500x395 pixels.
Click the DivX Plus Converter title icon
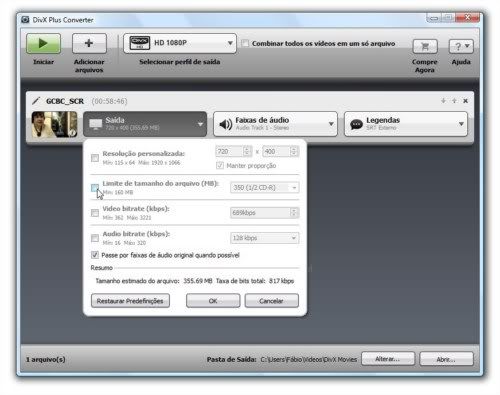25,20
